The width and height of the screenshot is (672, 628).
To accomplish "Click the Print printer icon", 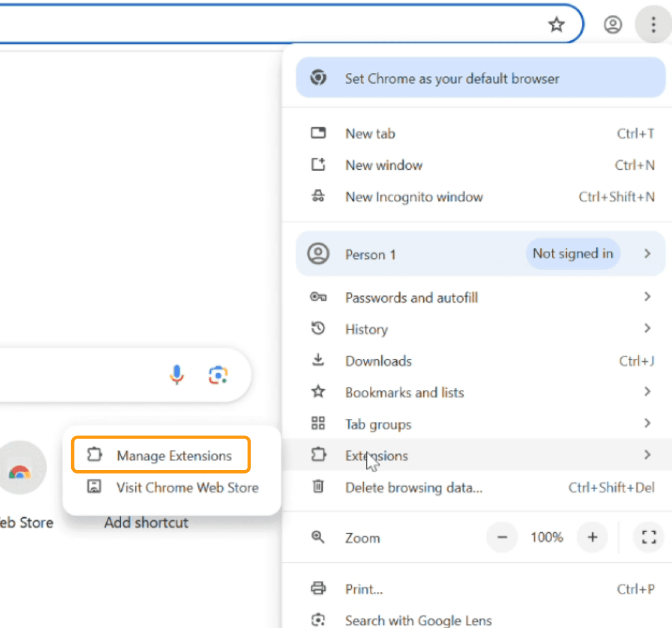I will (318, 588).
